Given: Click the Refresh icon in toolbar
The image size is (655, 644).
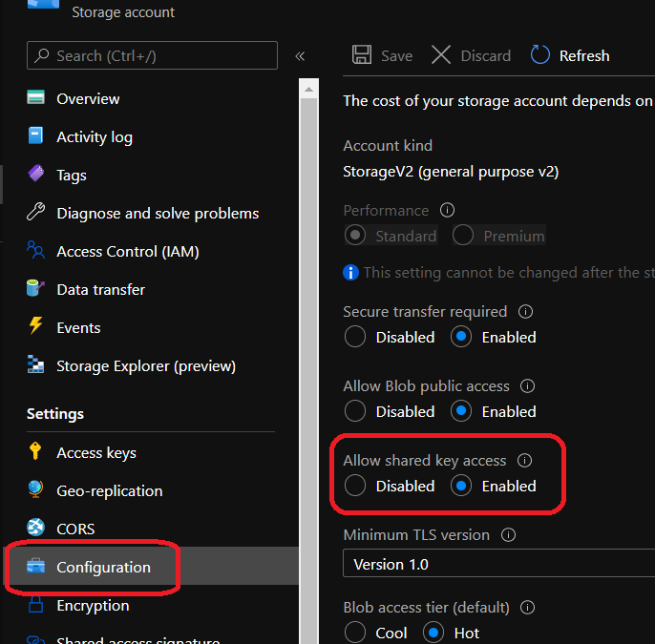Looking at the screenshot, I should (x=540, y=55).
